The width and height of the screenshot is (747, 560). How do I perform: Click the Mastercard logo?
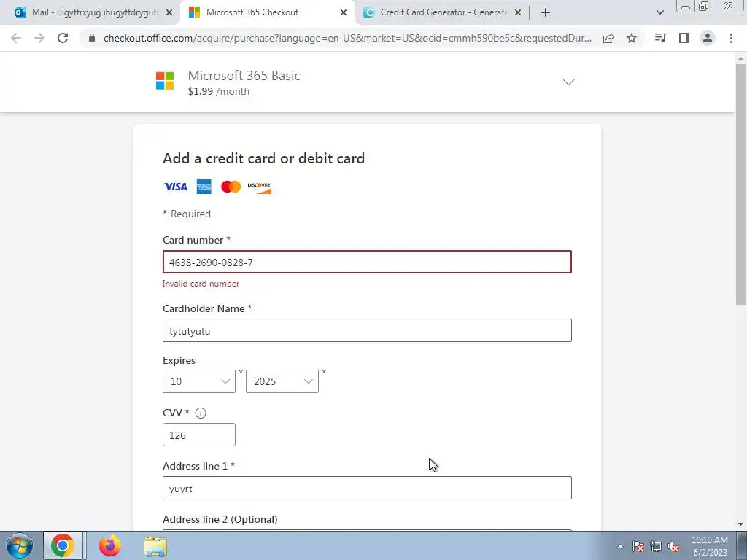click(231, 187)
